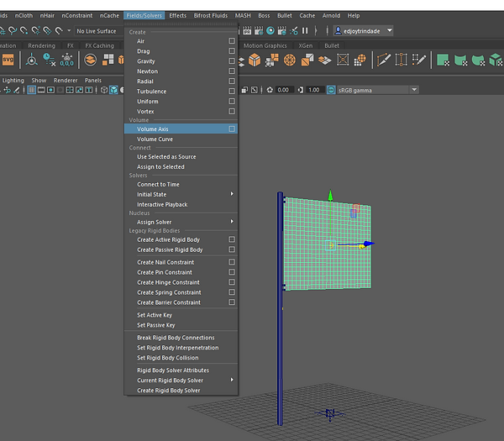Click the exposure icon beside 0.00

[270, 90]
